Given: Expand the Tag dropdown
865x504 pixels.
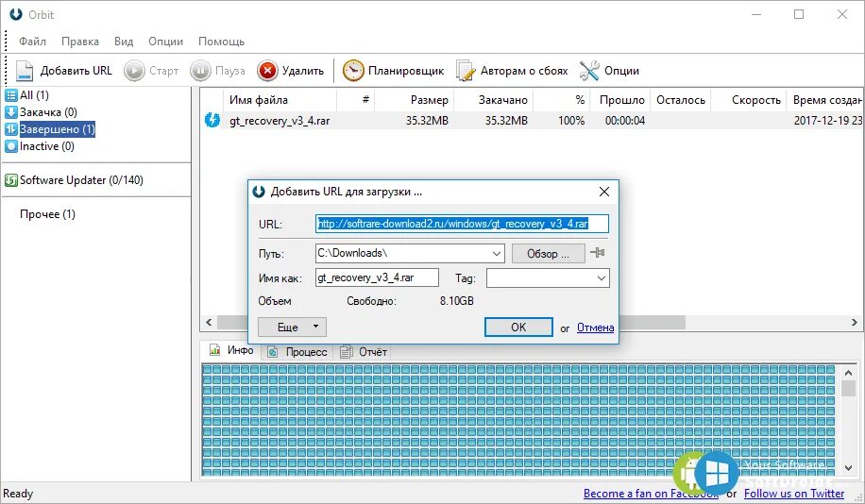Looking at the screenshot, I should click(x=602, y=277).
